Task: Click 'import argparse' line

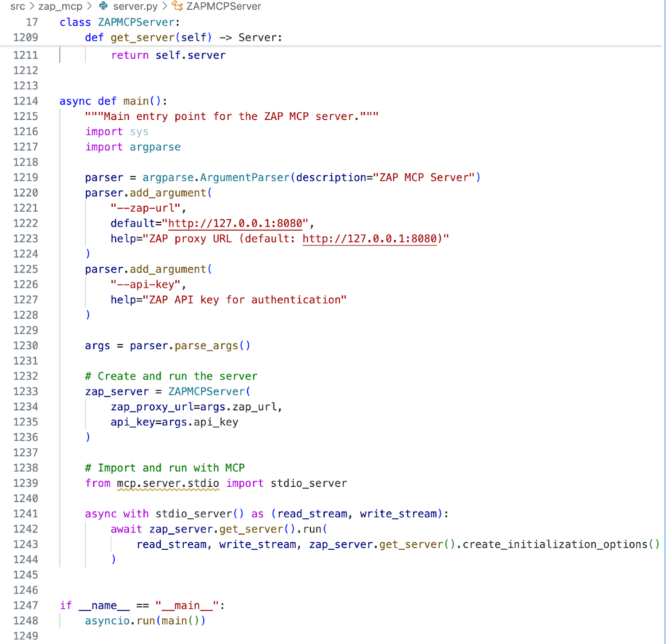Action: click(x=133, y=147)
